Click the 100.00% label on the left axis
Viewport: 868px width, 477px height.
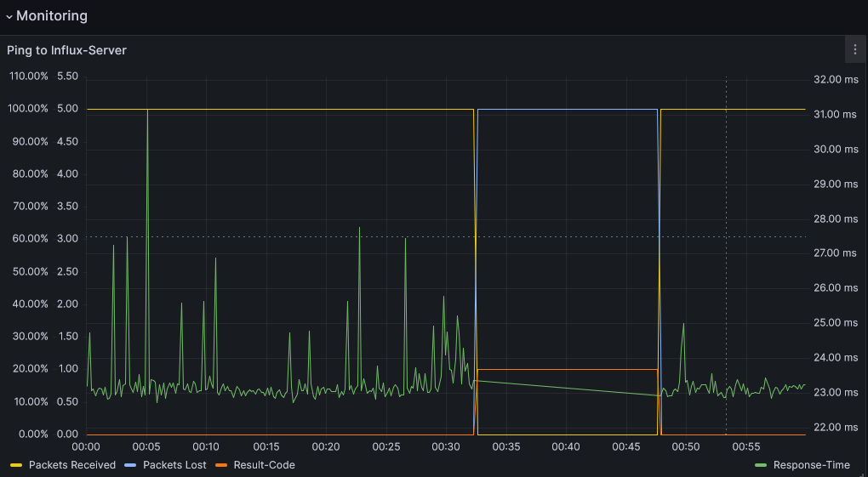pyautogui.click(x=30, y=109)
